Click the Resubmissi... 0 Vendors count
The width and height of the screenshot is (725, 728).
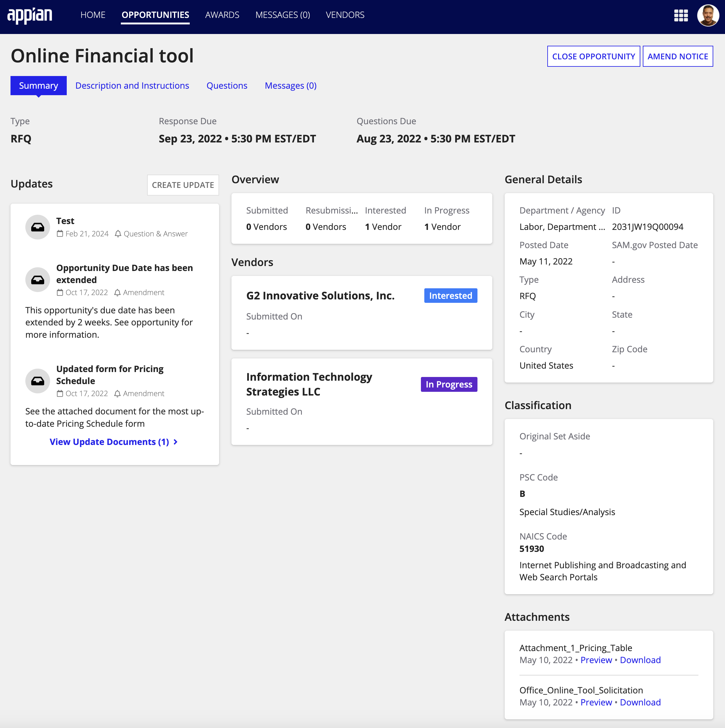point(326,227)
